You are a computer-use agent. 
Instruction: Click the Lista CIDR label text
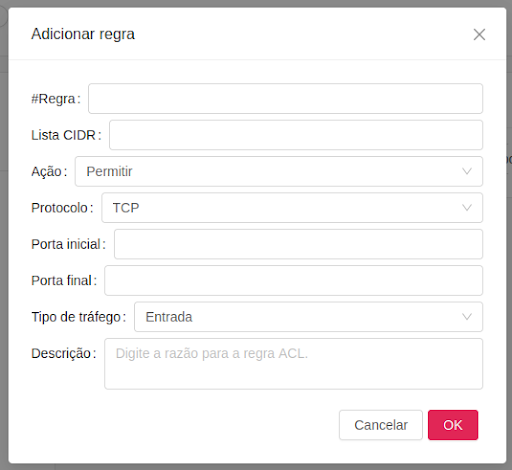click(x=64, y=135)
